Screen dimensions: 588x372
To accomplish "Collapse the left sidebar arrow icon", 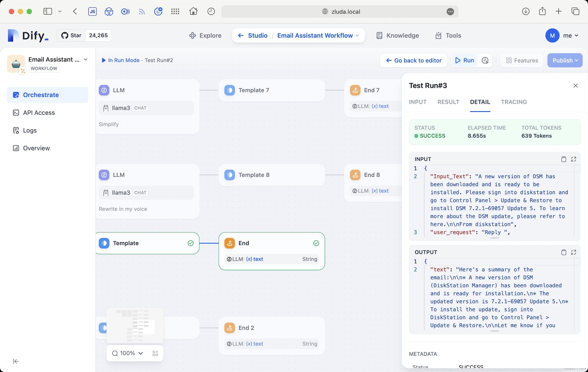I will 16,361.
